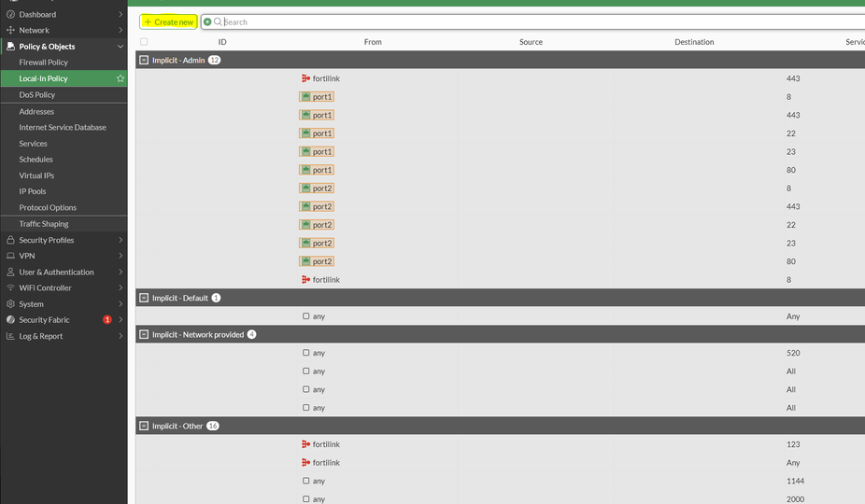Toggle the Local-In Policy favorite star
Image resolution: width=865 pixels, height=504 pixels.
[121, 78]
